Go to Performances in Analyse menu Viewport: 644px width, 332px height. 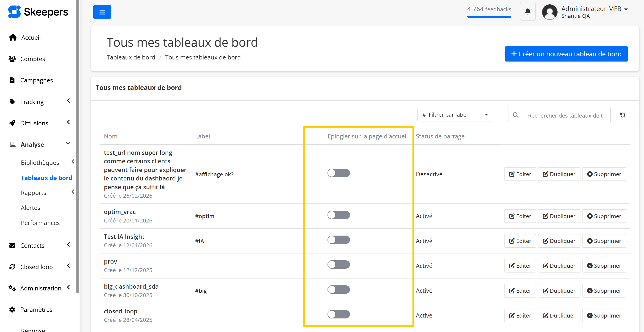click(40, 223)
